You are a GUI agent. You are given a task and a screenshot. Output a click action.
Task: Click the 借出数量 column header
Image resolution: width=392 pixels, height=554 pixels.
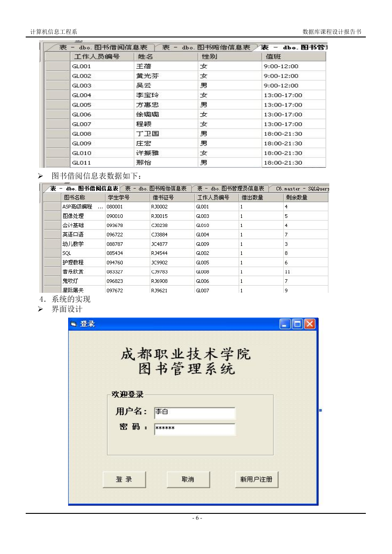coord(261,198)
